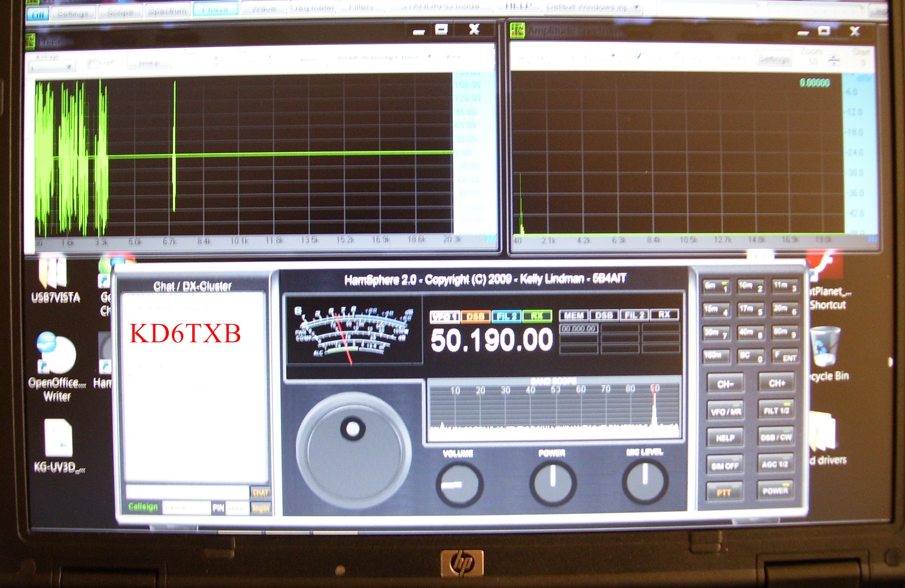Switch to the Filters tab
This screenshot has width=905, height=588.
tap(361, 6)
